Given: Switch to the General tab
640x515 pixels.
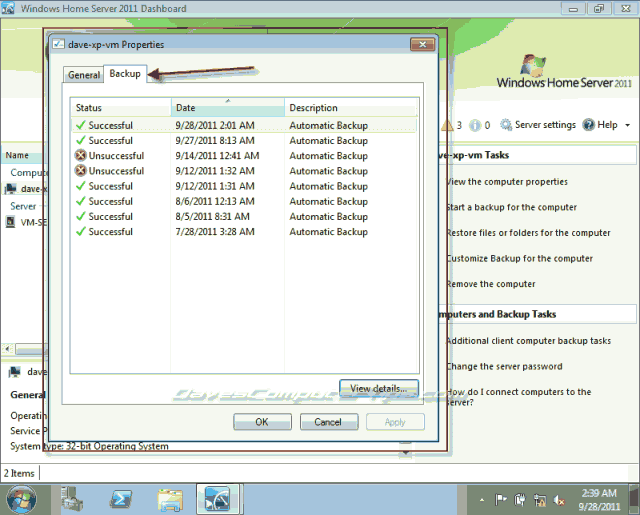Looking at the screenshot, I should [x=83, y=75].
